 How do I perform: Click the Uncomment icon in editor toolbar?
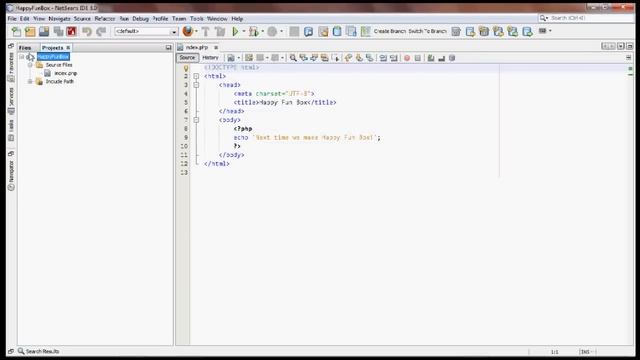click(x=441, y=58)
